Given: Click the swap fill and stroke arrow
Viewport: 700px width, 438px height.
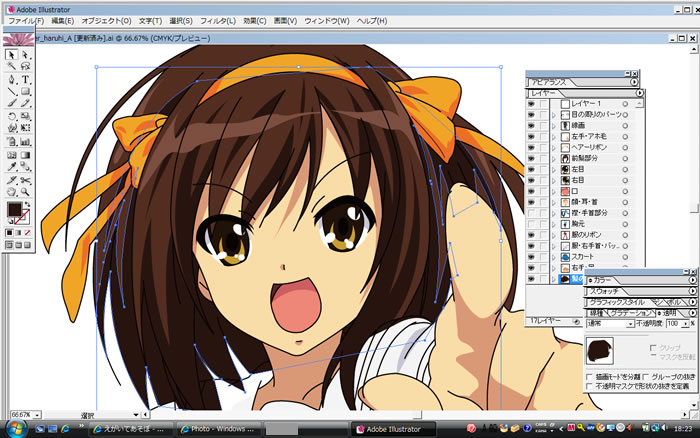Looking at the screenshot, I should pos(28,204).
